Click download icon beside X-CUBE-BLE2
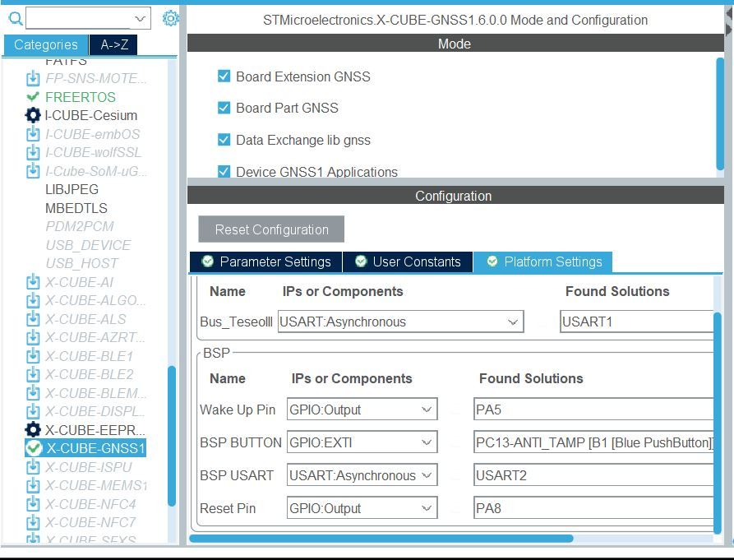The width and height of the screenshot is (734, 560). click(x=33, y=374)
